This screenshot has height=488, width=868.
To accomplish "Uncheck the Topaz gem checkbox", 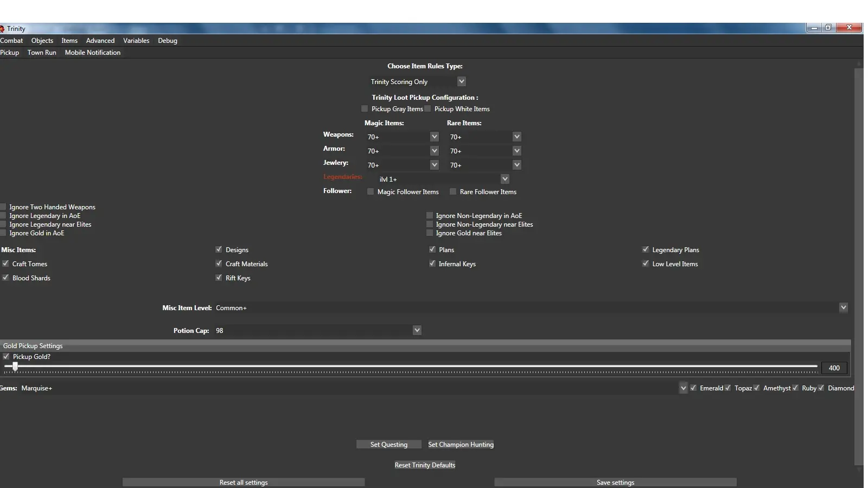I will point(727,388).
